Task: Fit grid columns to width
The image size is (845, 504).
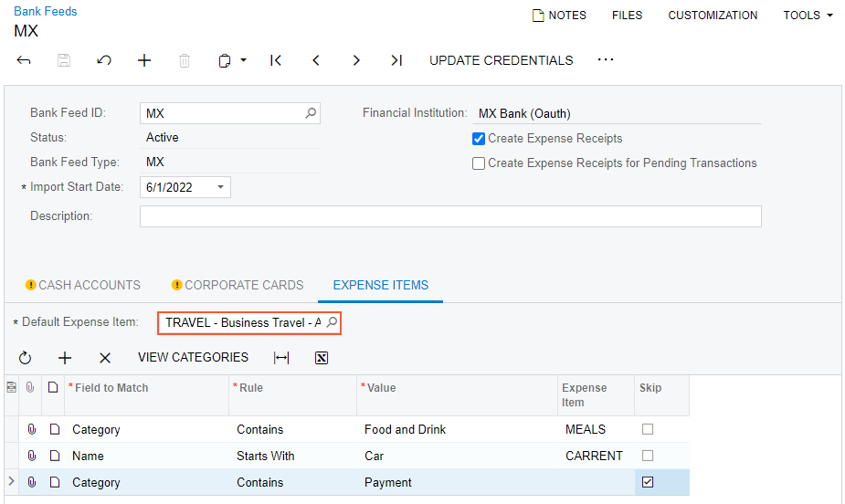Action: [281, 358]
